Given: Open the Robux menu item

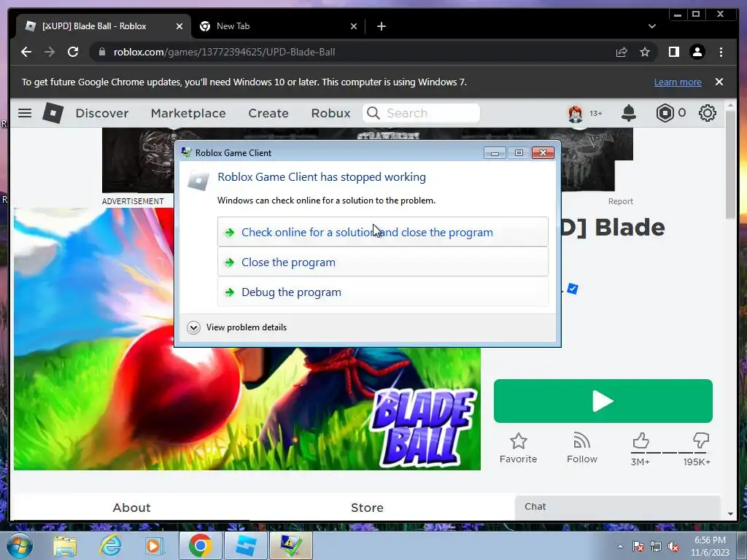Looking at the screenshot, I should click(x=330, y=113).
